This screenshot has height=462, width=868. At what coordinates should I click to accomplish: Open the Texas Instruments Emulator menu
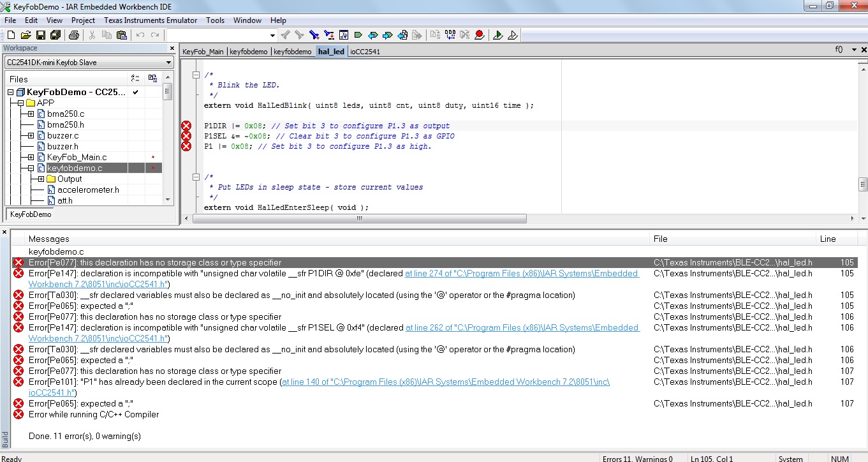[151, 20]
